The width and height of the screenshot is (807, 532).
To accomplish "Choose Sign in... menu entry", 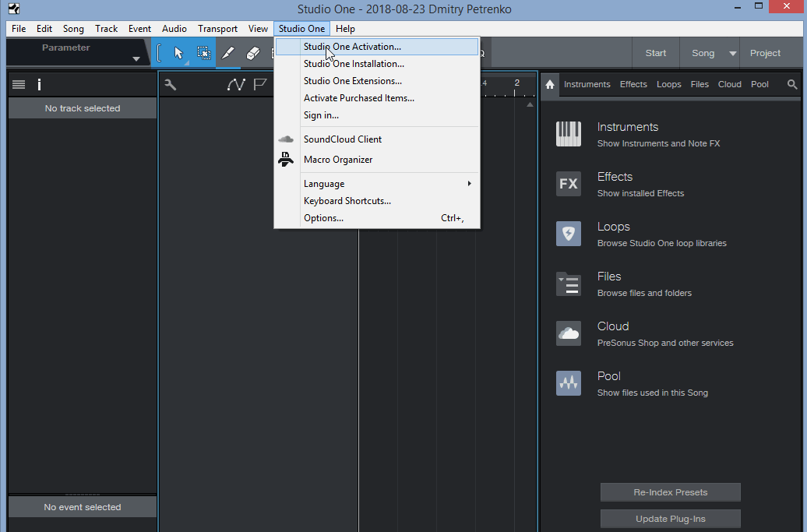I will coord(377,115).
